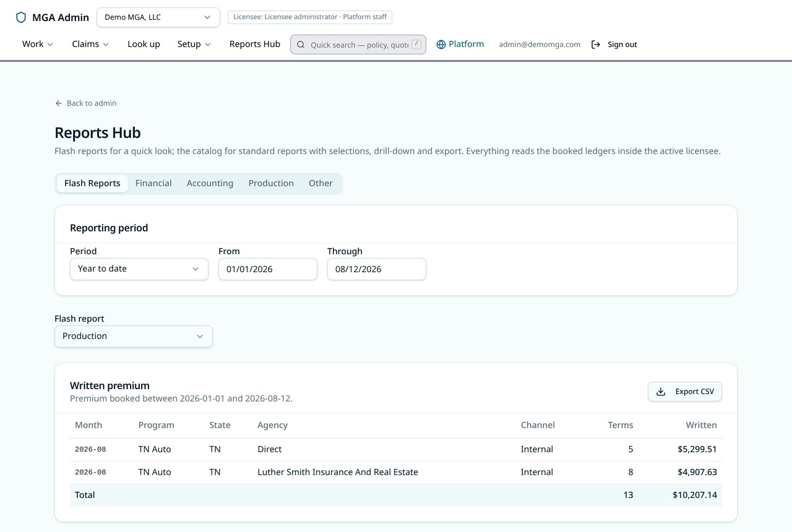
Task: Click the Agency column header
Action: pos(273,426)
